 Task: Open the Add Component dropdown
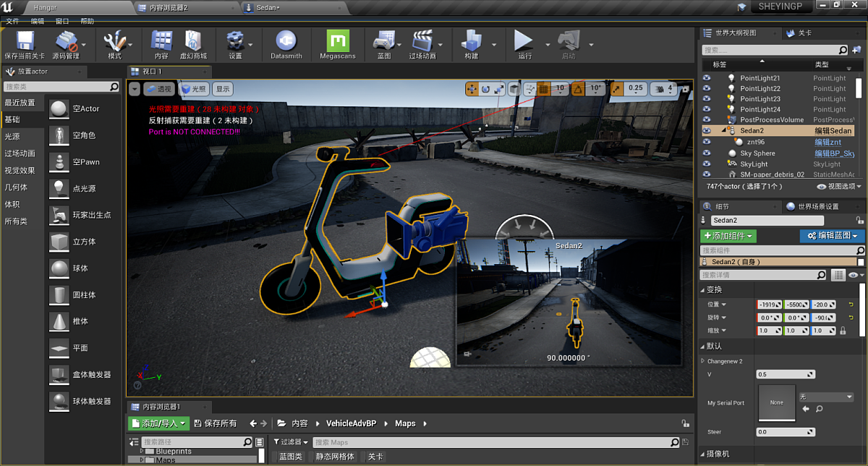728,236
